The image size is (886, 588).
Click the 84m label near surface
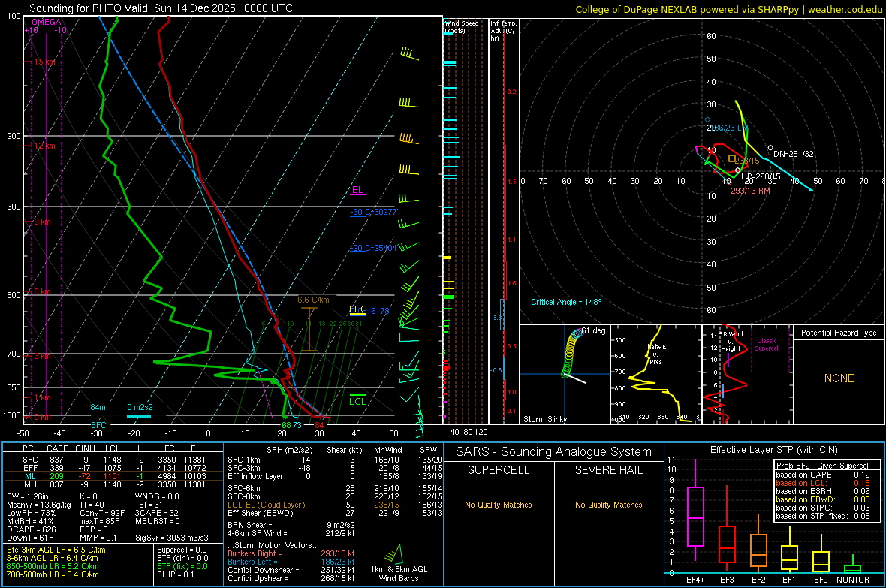click(98, 407)
